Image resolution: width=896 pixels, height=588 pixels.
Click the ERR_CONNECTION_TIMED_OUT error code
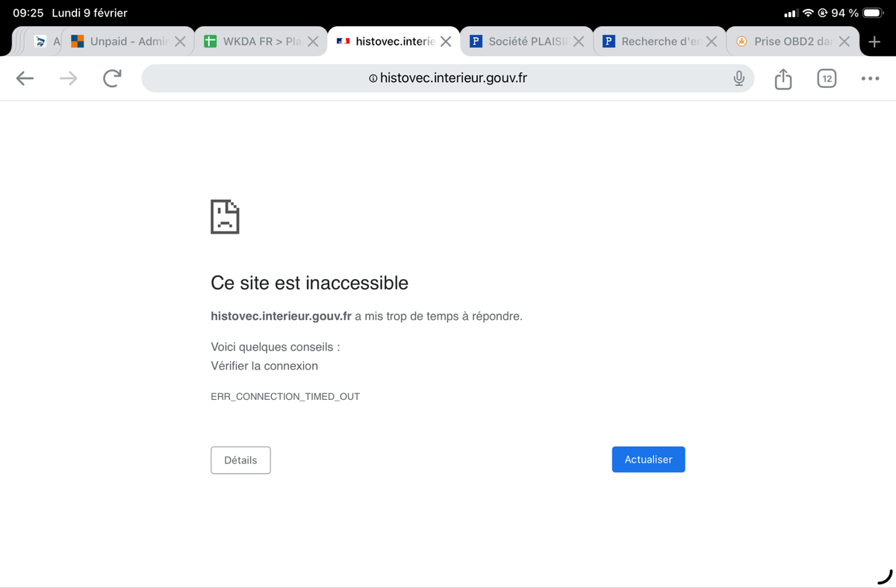tap(285, 396)
